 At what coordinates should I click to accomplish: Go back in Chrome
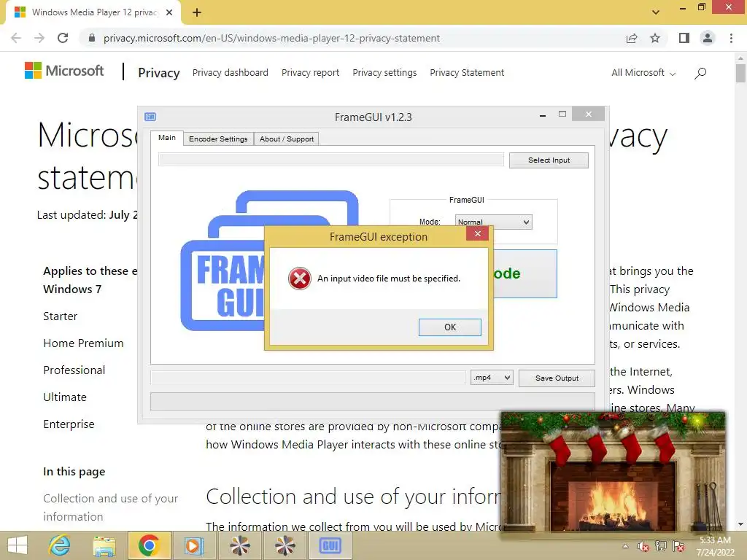[x=16, y=38]
